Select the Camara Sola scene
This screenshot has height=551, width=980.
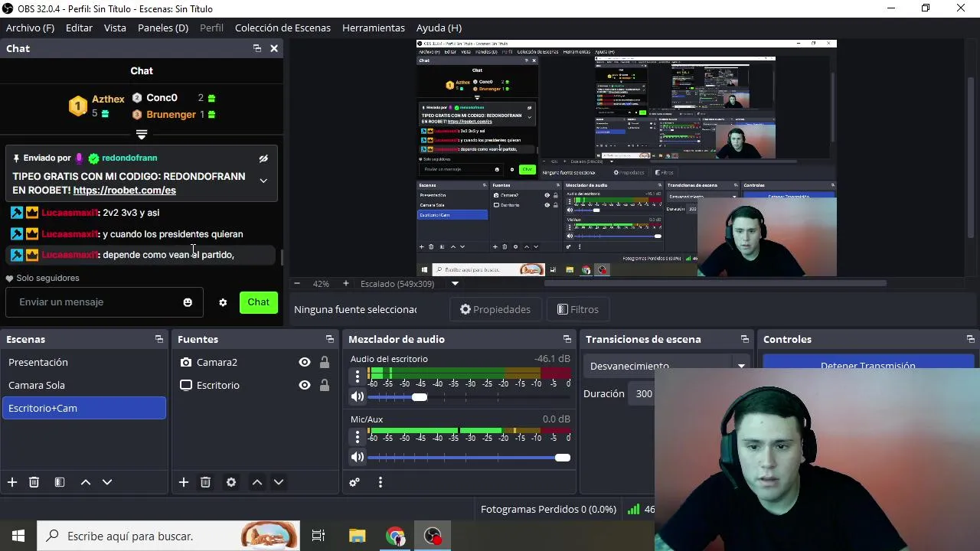84,385
